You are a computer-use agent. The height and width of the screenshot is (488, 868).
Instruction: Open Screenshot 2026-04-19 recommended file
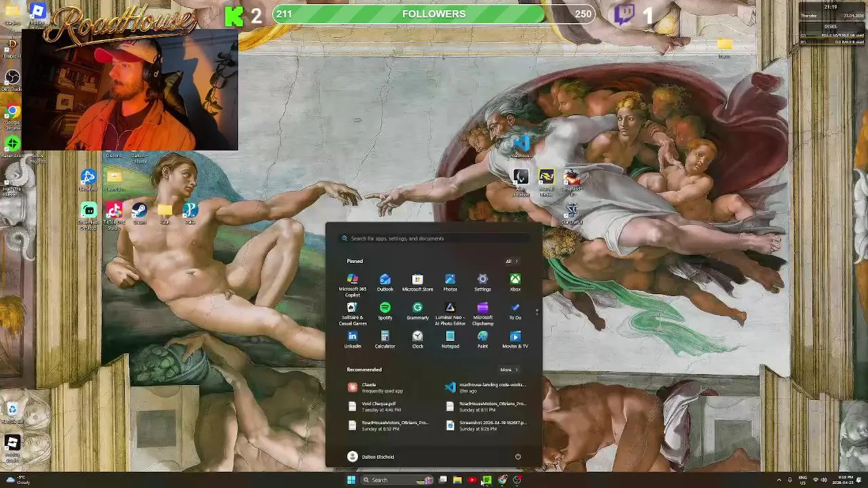click(x=487, y=425)
